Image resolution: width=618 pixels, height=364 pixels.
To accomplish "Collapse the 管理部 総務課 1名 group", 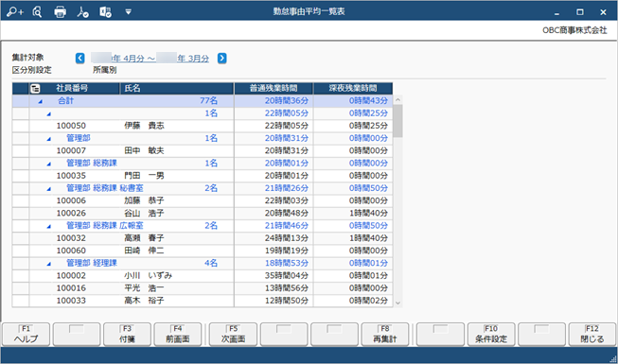I will (x=49, y=164).
